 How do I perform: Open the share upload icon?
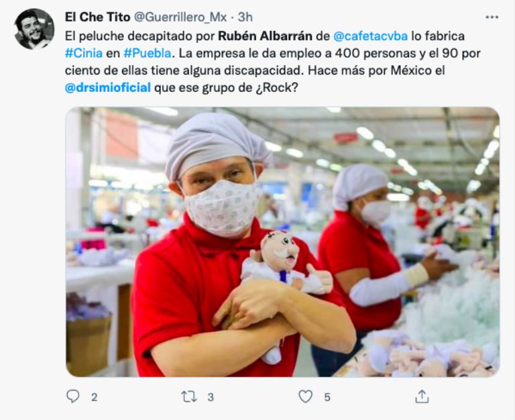[422, 397]
